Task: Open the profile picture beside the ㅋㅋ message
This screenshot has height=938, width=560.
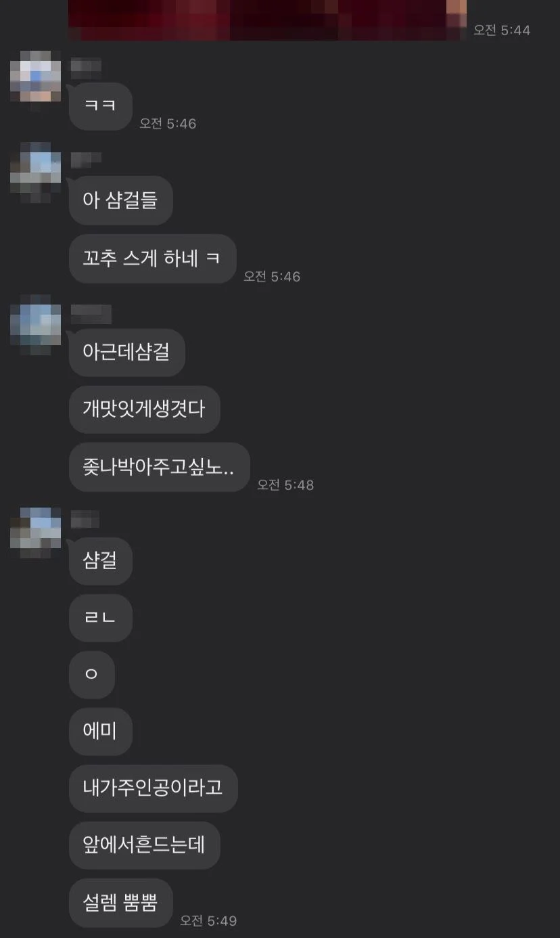Action: coord(36,81)
